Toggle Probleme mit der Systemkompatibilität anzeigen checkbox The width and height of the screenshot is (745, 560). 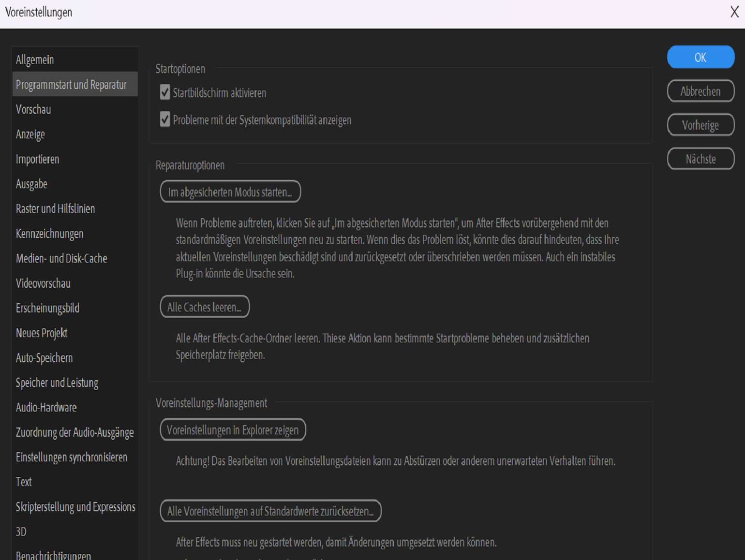165,119
